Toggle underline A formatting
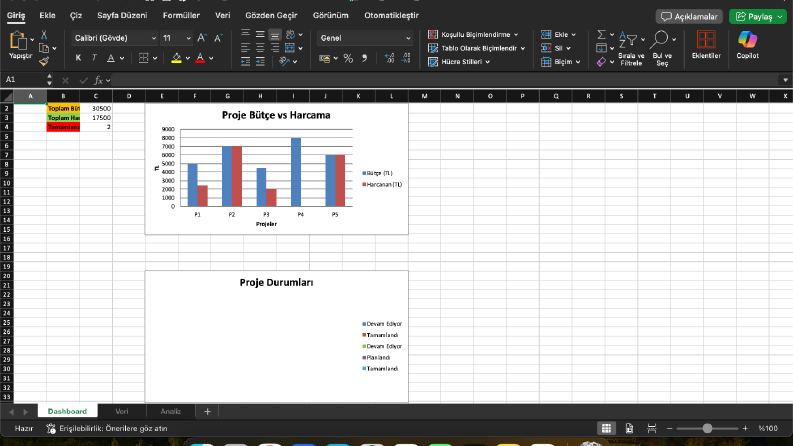The width and height of the screenshot is (793, 446). [111, 58]
